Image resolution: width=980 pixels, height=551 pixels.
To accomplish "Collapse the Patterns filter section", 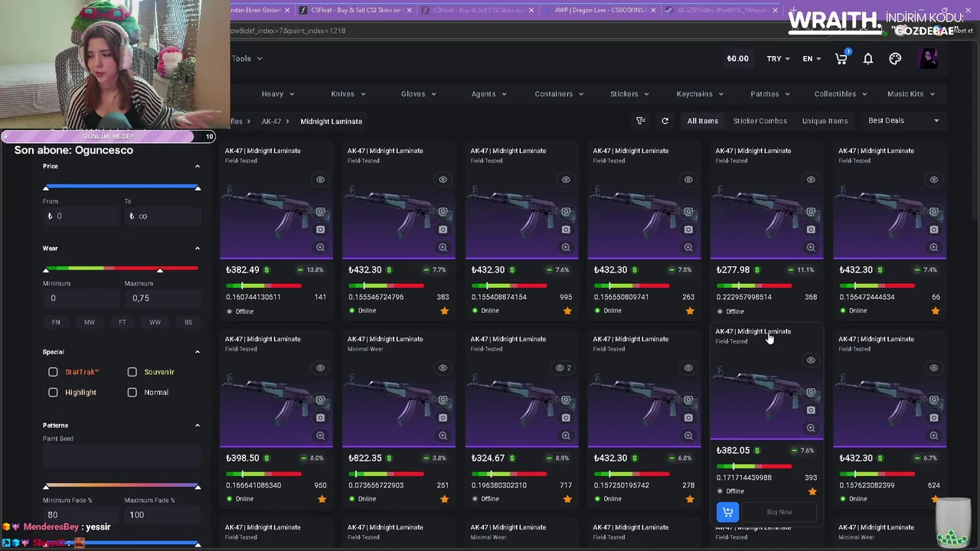I will coord(197,425).
